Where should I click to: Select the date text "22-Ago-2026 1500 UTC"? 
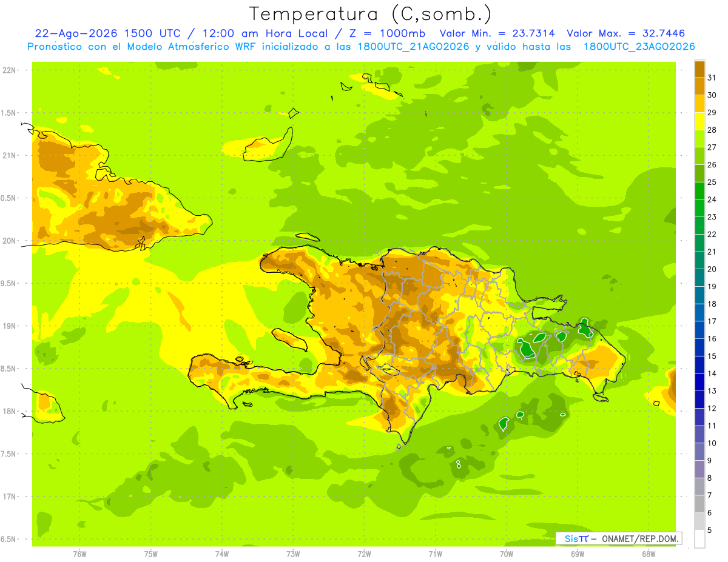click(x=107, y=33)
